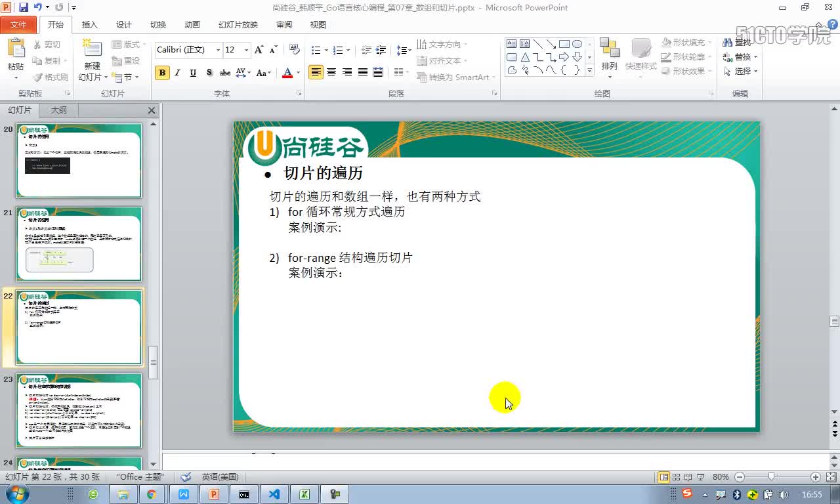The image size is (840, 504).
Task: Open Visual Studio Code from taskbar
Action: [274, 494]
